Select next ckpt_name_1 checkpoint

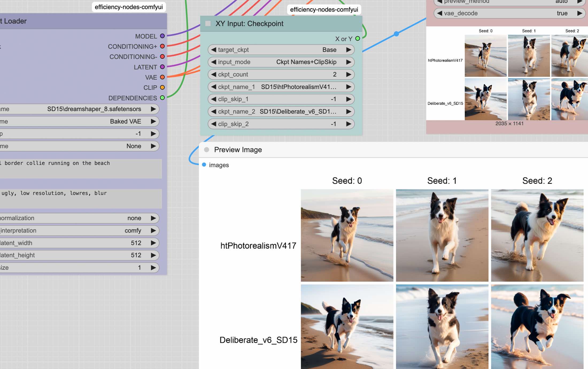pos(349,87)
